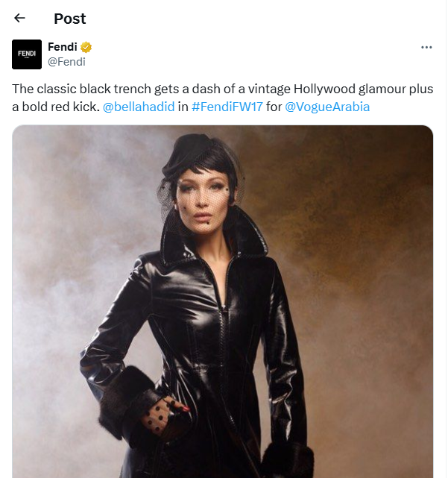Open the Fendi profile avatar logo

(27, 54)
